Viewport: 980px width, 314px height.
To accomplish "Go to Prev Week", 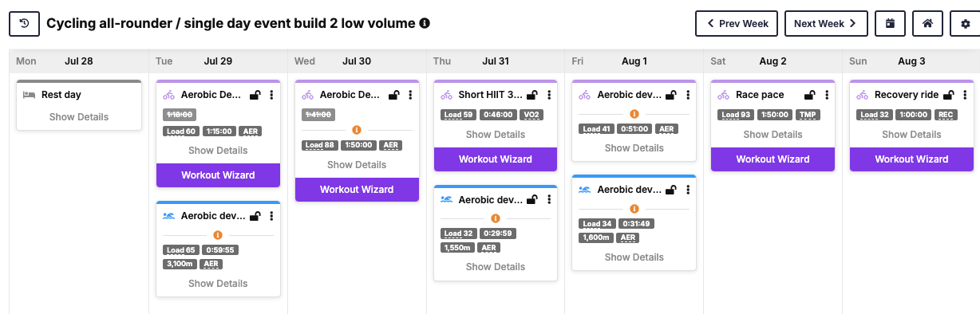I will coord(737,24).
